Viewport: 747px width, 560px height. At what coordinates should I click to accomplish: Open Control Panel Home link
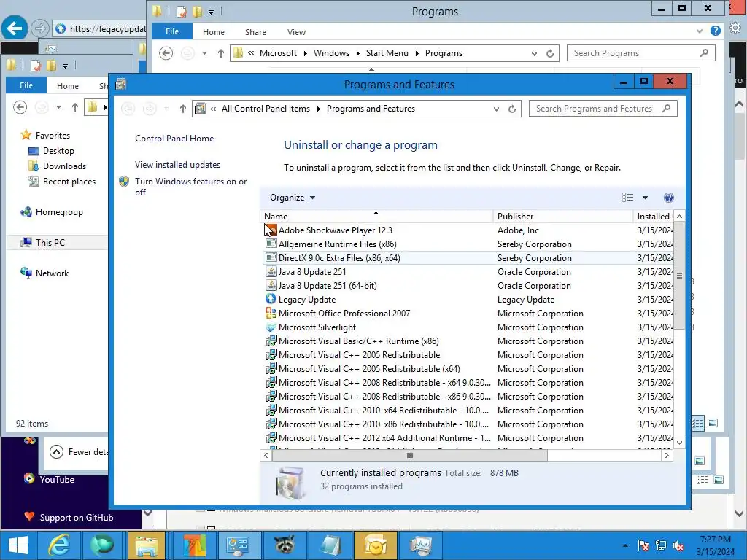tap(174, 139)
